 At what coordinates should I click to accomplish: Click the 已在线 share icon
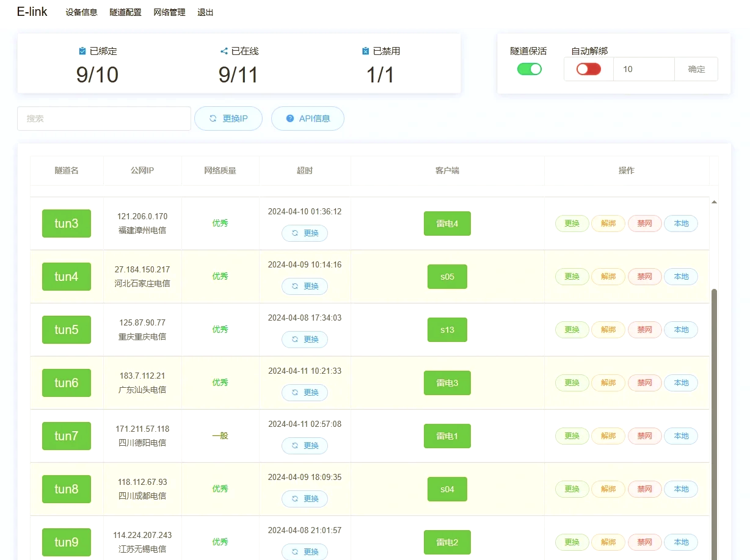pyautogui.click(x=224, y=51)
